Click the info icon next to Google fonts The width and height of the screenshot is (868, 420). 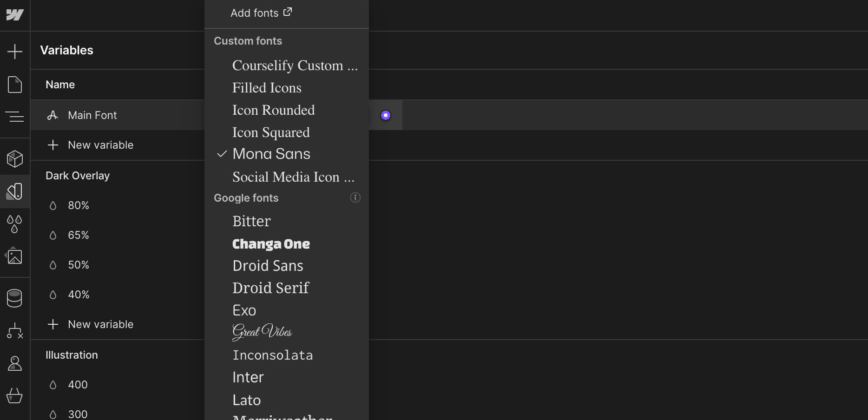pos(355,198)
